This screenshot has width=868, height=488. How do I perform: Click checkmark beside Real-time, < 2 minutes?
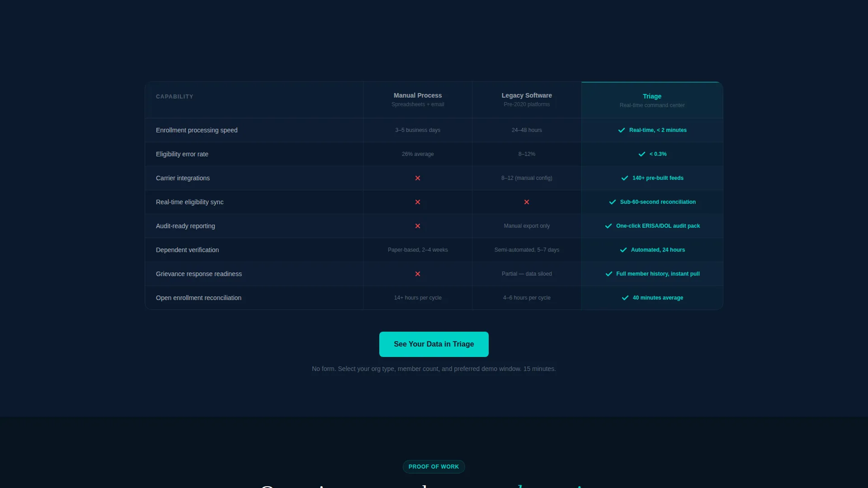[x=622, y=130]
